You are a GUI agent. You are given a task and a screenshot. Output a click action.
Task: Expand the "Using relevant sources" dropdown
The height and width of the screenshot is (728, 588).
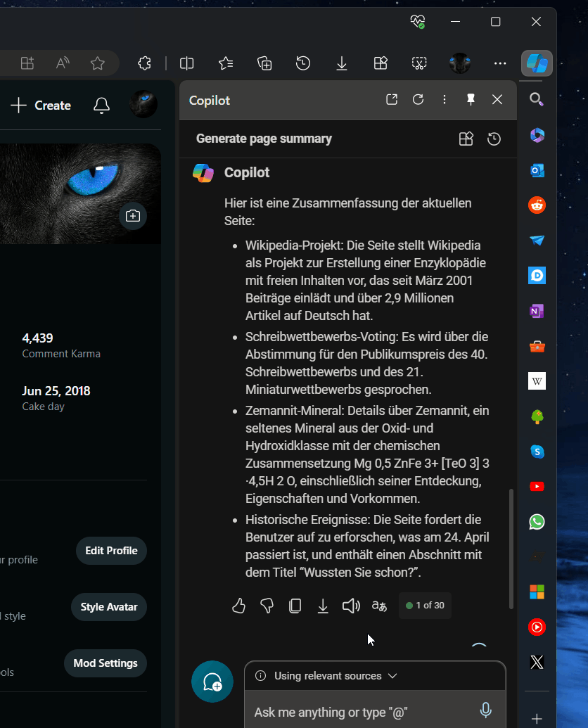(392, 676)
